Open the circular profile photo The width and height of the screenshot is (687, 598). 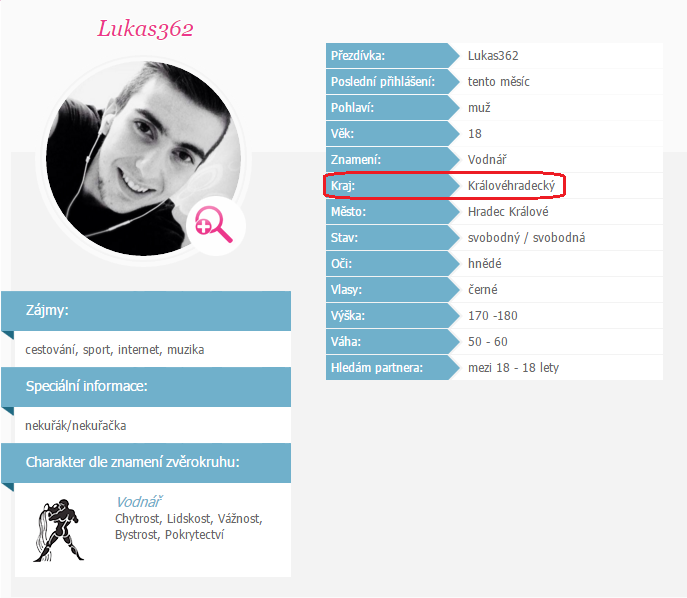click(143, 159)
